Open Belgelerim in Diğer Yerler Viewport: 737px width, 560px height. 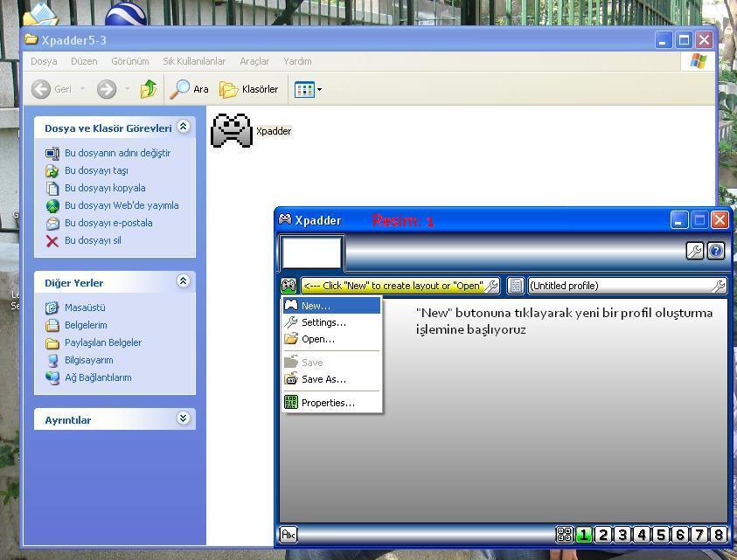coord(76,325)
